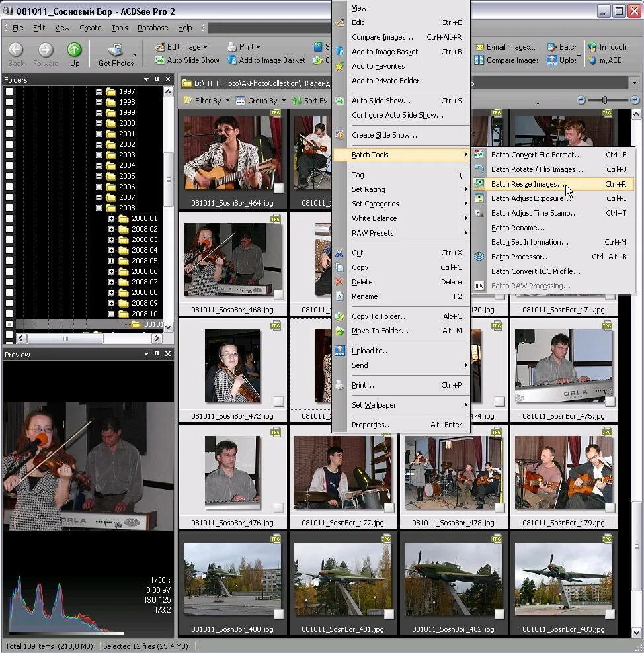The image size is (644, 653).
Task: Select Batch Resize Images from submenu
Action: pyautogui.click(x=553, y=184)
